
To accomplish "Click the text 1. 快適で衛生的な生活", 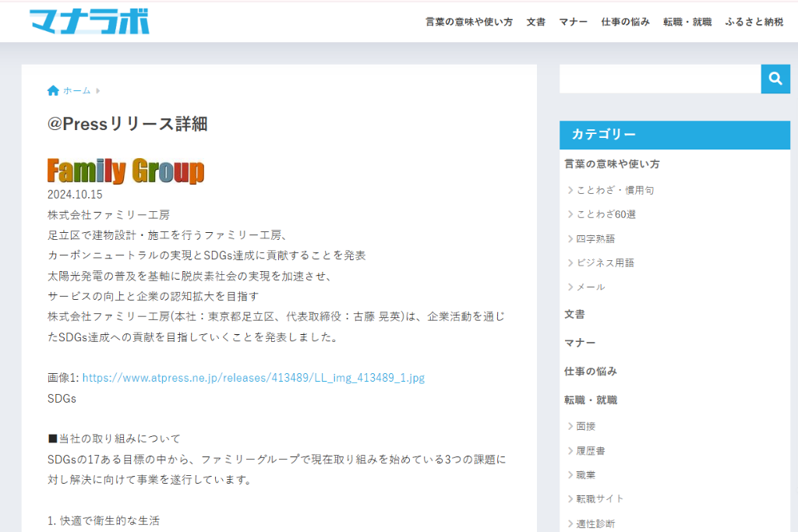I will [104, 521].
